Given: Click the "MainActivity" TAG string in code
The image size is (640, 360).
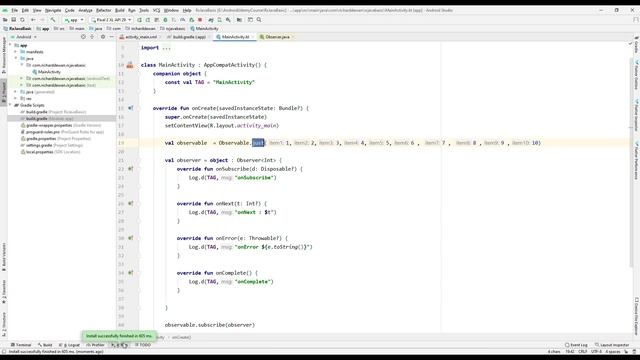Looking at the screenshot, I should [234, 82].
